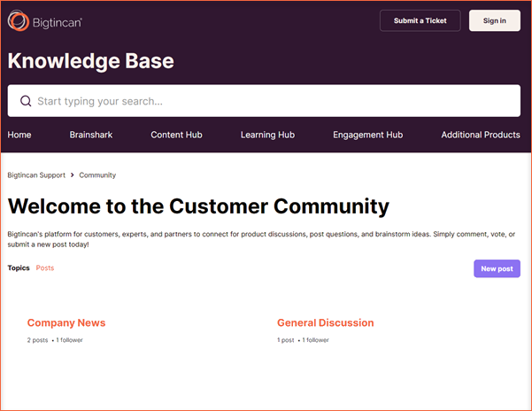Viewport: 532px width, 411px height.
Task: Create a new post with New post
Action: (x=497, y=268)
